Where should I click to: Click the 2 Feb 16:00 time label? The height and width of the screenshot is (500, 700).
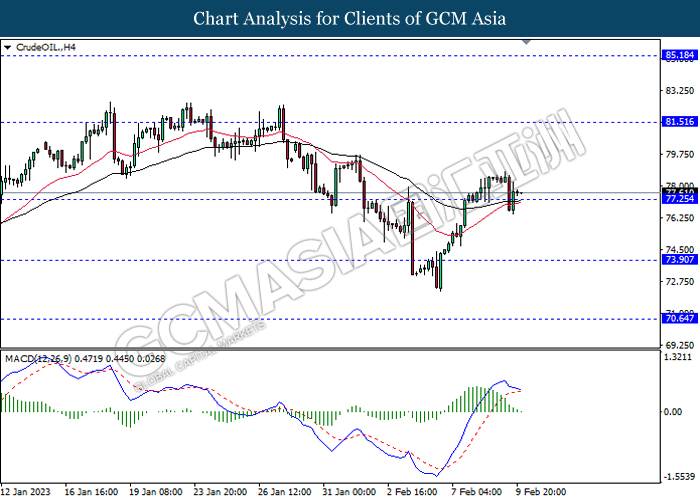(x=412, y=492)
